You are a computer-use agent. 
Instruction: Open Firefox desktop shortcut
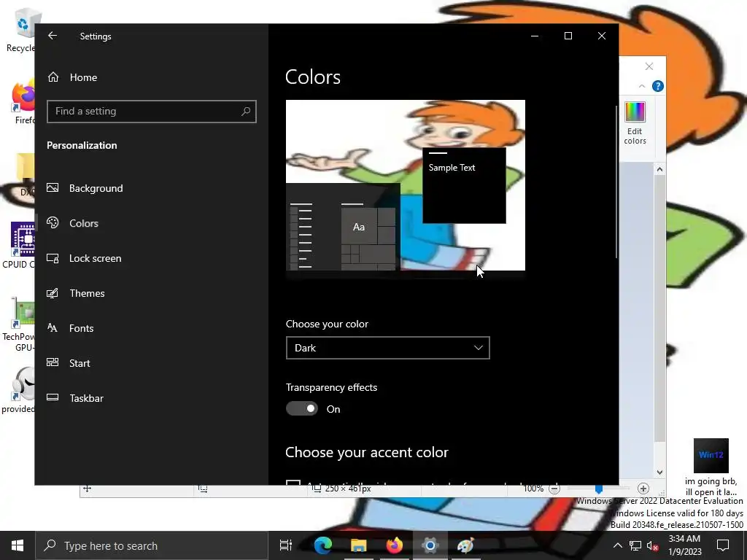point(23,102)
